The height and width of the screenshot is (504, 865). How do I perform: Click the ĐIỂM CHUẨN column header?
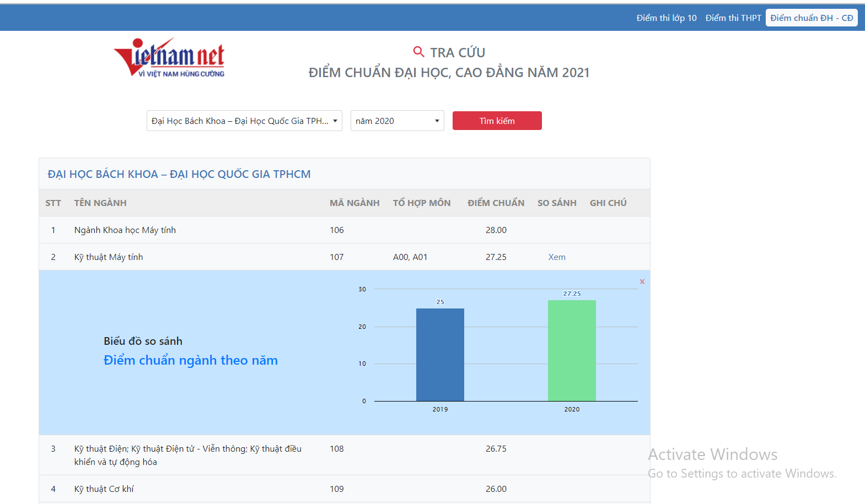coord(496,203)
